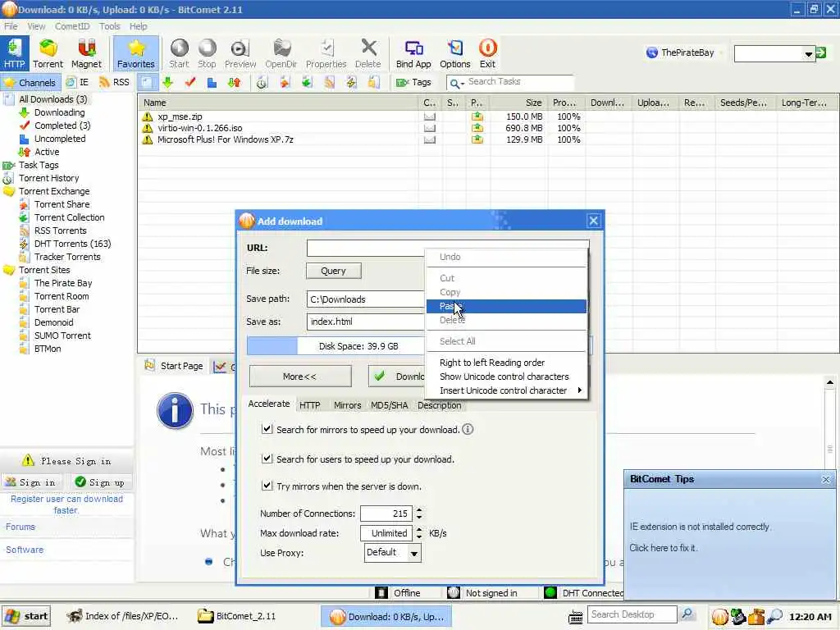Image resolution: width=840 pixels, height=630 pixels.
Task: Click the Tags button in secondary toolbar
Action: pyautogui.click(x=413, y=82)
